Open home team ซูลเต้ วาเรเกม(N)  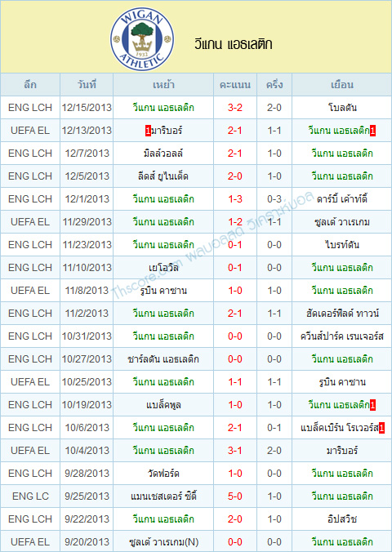[x=163, y=542]
